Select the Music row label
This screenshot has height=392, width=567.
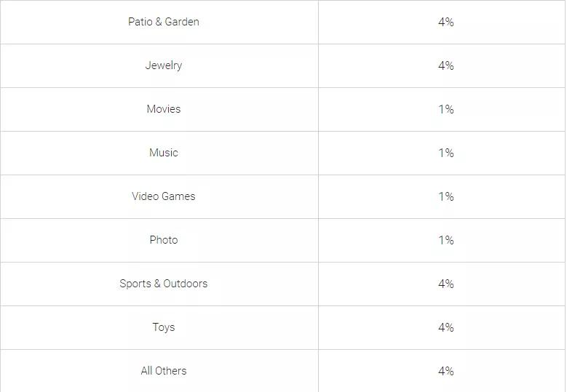click(x=163, y=153)
